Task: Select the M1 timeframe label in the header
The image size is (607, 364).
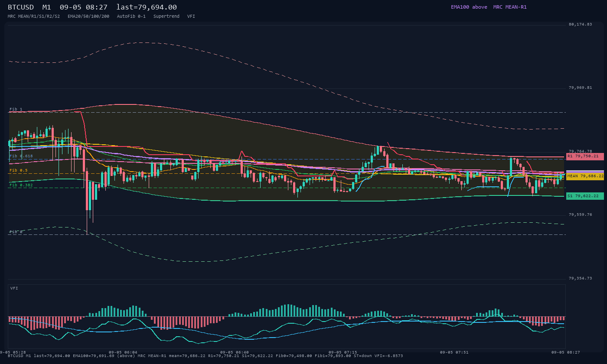Action: click(47, 7)
